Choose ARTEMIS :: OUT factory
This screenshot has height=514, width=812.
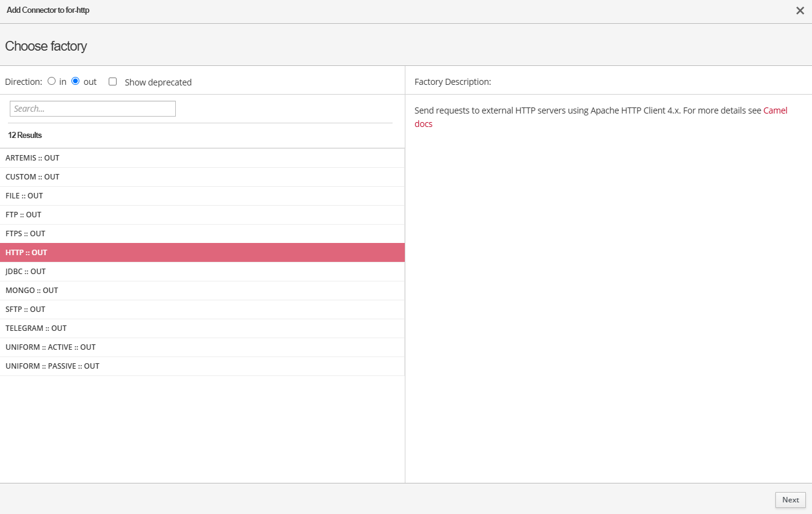32,158
